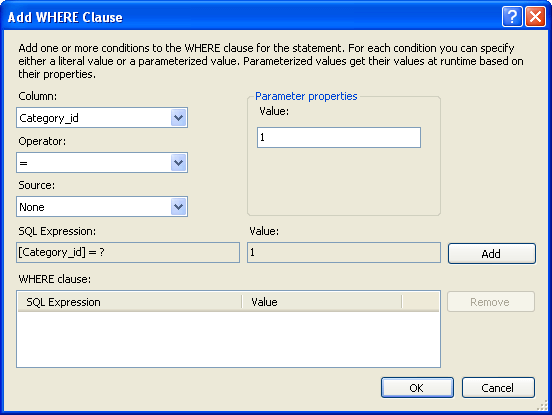Confirm with the OK button
Image resolution: width=552 pixels, height=415 pixels.
pos(417,388)
